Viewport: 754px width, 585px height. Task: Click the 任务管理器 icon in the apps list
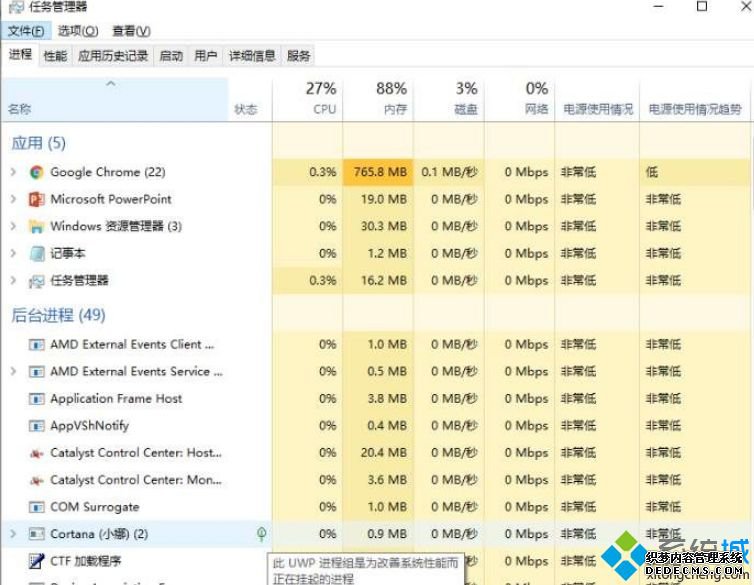pos(37,281)
